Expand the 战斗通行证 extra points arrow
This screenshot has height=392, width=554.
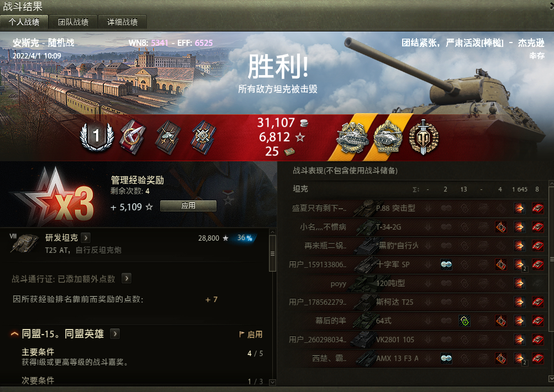point(126,279)
